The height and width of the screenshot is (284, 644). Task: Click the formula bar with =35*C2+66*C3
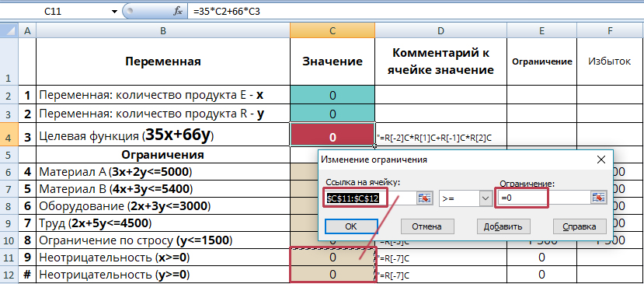(415, 12)
